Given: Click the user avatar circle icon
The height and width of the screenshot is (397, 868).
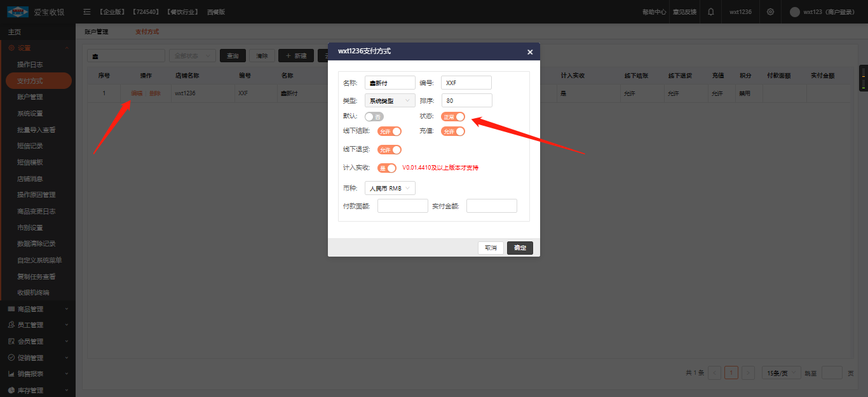Looking at the screenshot, I should [x=794, y=12].
